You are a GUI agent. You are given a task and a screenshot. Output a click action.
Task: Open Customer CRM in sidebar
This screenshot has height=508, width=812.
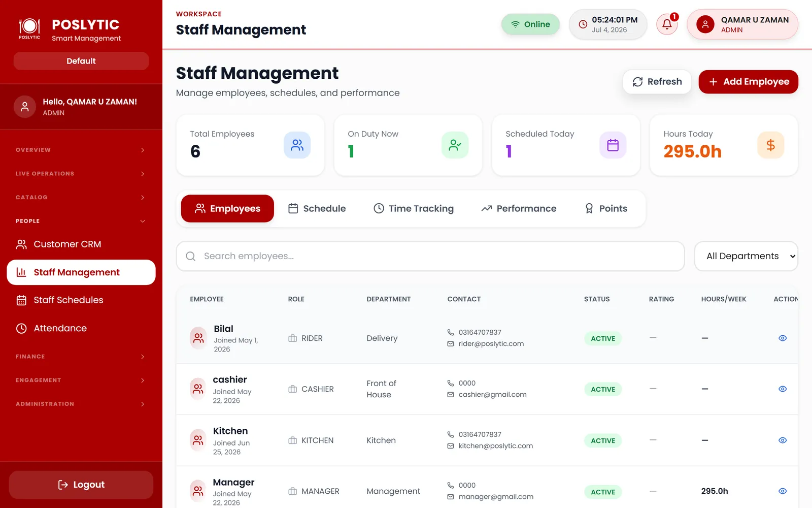pyautogui.click(x=81, y=244)
